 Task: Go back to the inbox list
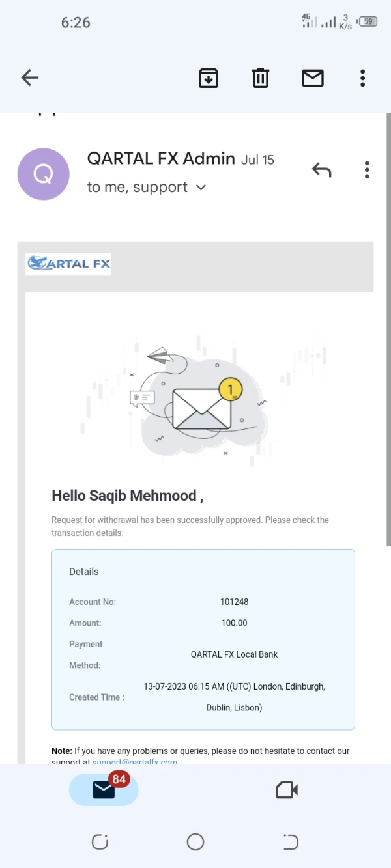tap(30, 78)
